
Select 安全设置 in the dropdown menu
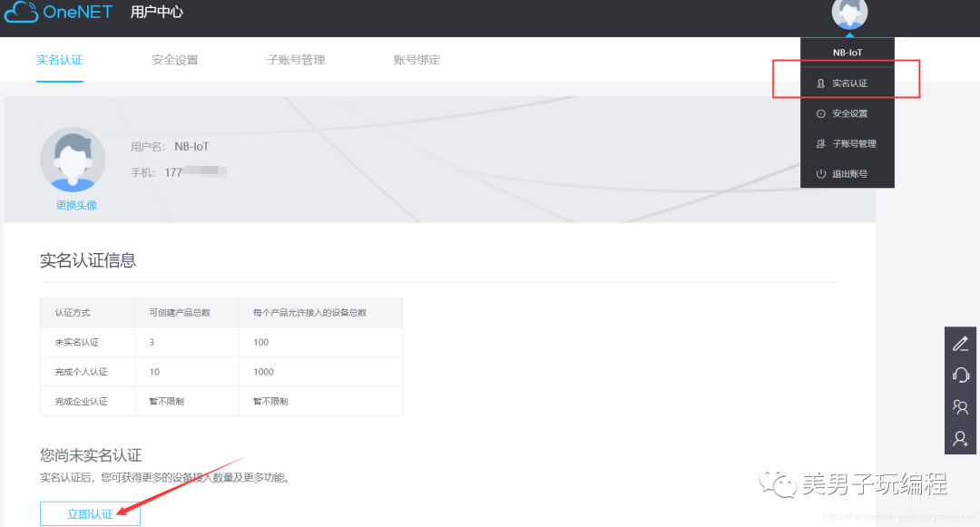[848, 113]
